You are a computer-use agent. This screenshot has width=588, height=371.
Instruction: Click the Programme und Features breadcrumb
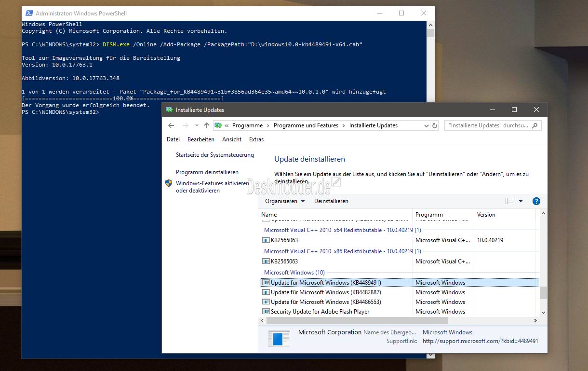306,125
